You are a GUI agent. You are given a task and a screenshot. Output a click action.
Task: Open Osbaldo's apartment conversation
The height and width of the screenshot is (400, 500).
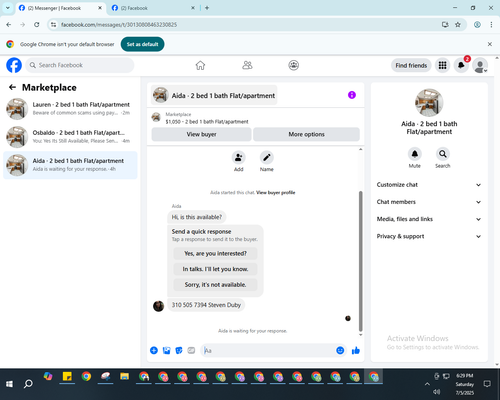point(70,137)
